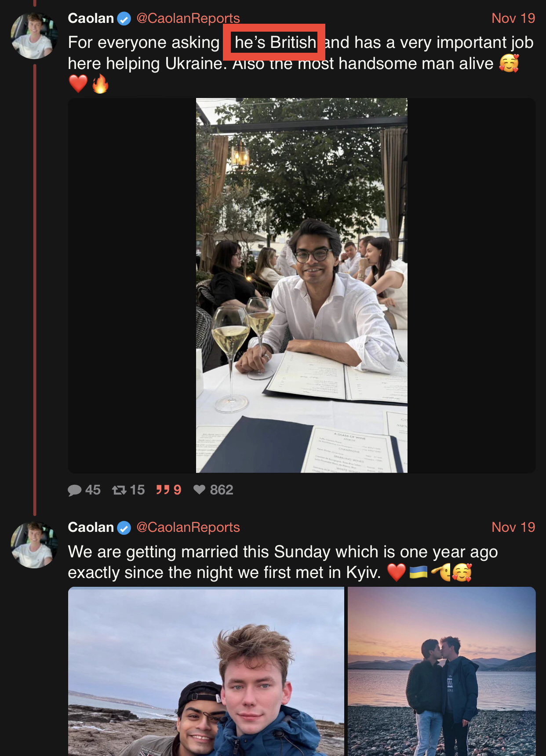Screen dimensions: 546x756
Task: Click the quote marks icon showing 9
Action: coord(163,490)
